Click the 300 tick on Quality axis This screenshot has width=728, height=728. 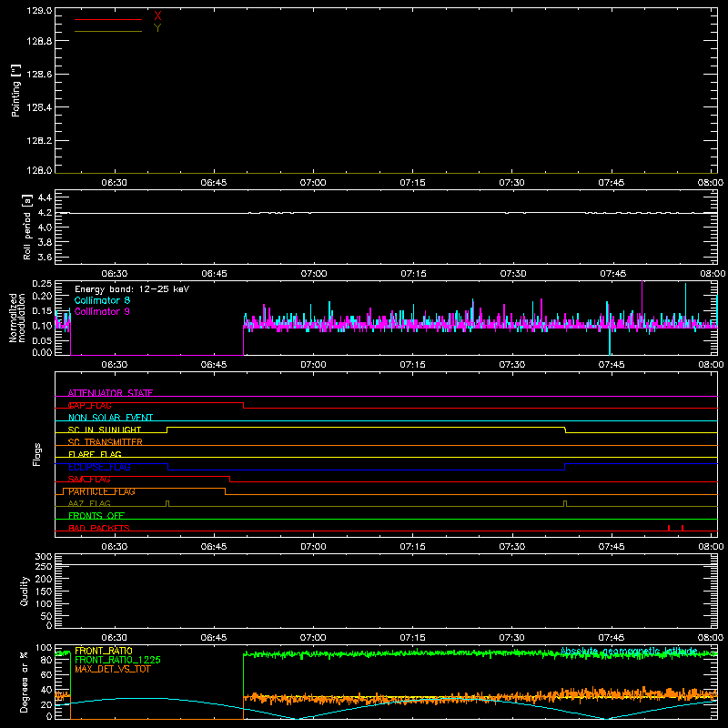44,557
